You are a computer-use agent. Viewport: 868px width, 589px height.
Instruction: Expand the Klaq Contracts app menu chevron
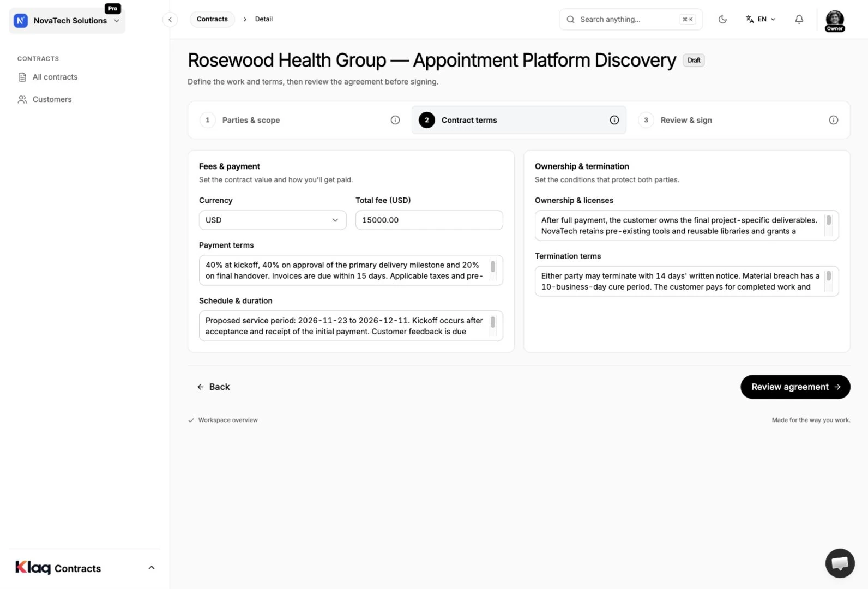152,568
